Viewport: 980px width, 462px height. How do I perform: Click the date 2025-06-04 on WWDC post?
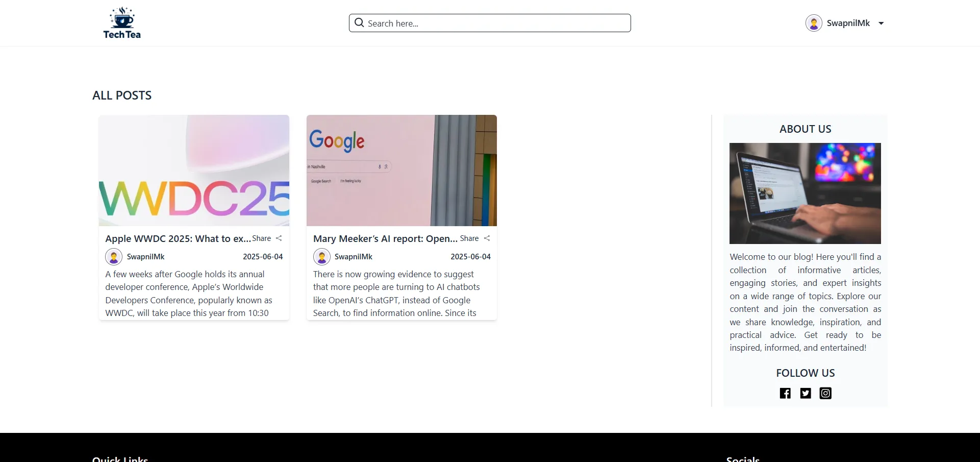(263, 257)
